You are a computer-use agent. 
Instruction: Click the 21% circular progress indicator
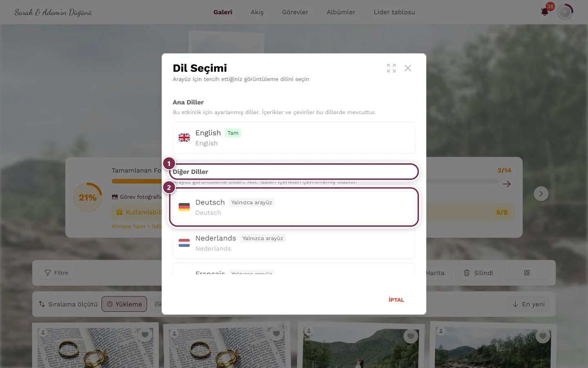point(88,197)
